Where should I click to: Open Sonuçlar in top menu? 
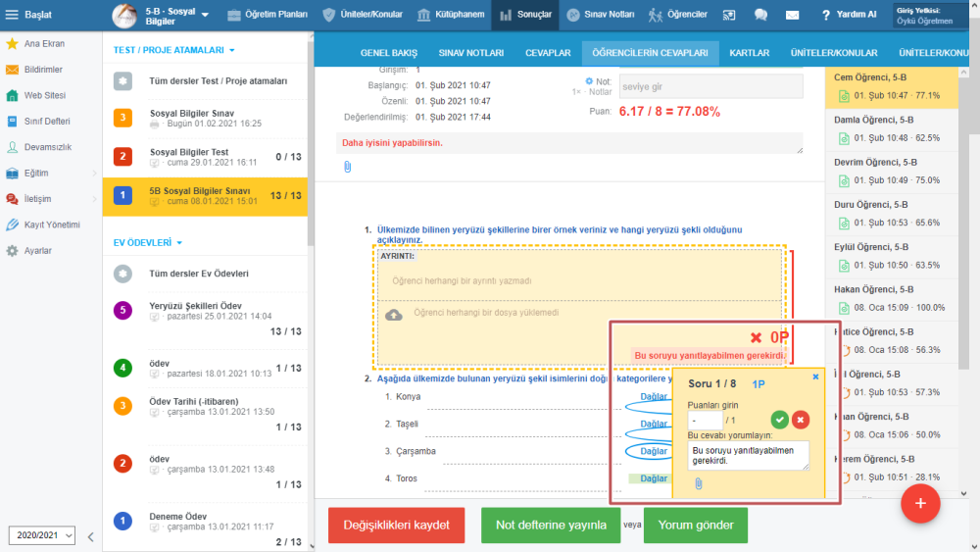[525, 15]
